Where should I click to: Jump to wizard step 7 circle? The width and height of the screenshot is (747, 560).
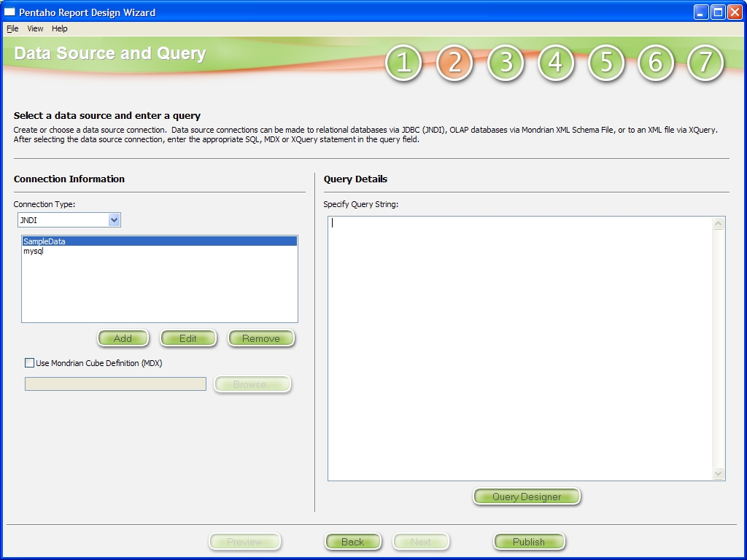[x=705, y=63]
